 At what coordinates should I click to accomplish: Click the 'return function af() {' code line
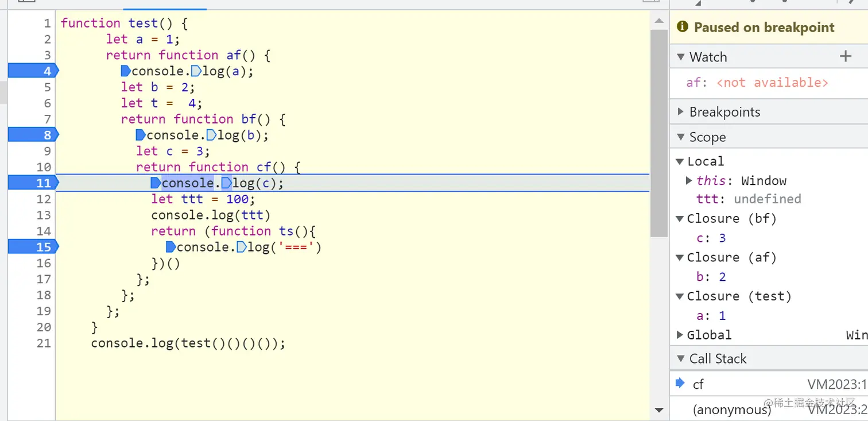(188, 55)
